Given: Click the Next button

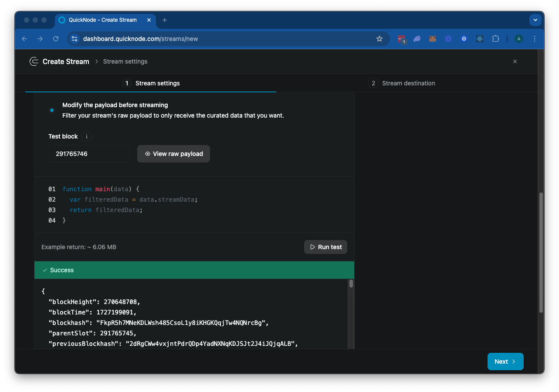Looking at the screenshot, I should (505, 362).
